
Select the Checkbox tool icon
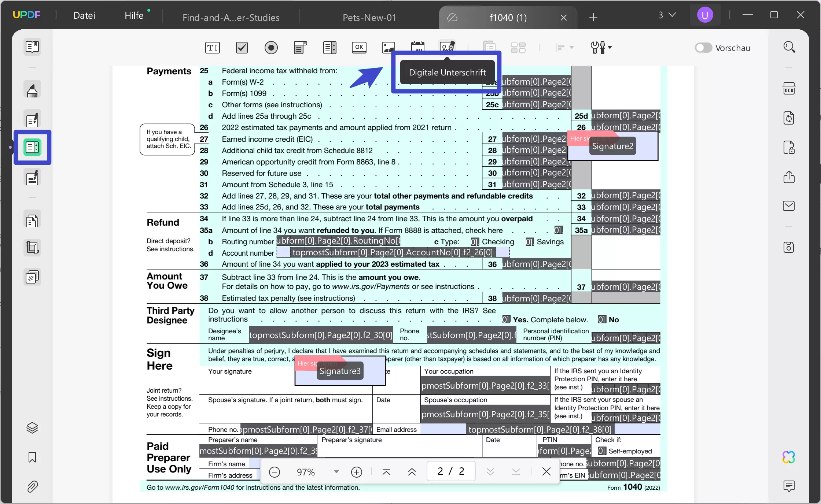242,48
